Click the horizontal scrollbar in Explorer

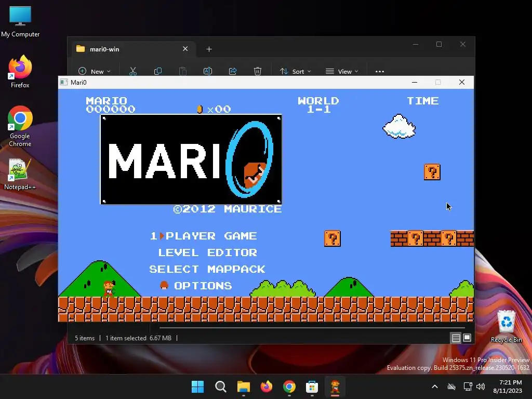click(312, 328)
